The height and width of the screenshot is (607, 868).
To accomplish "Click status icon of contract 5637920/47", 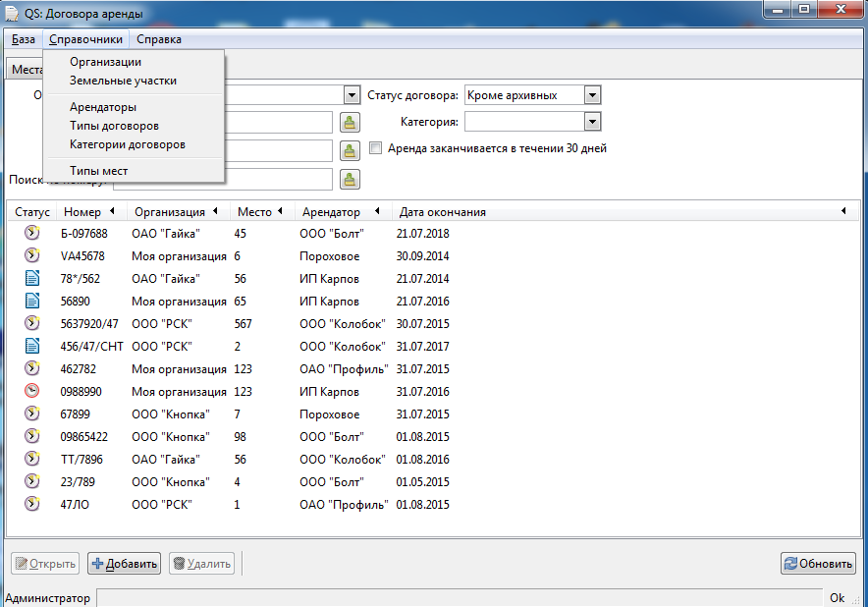I will tap(32, 323).
